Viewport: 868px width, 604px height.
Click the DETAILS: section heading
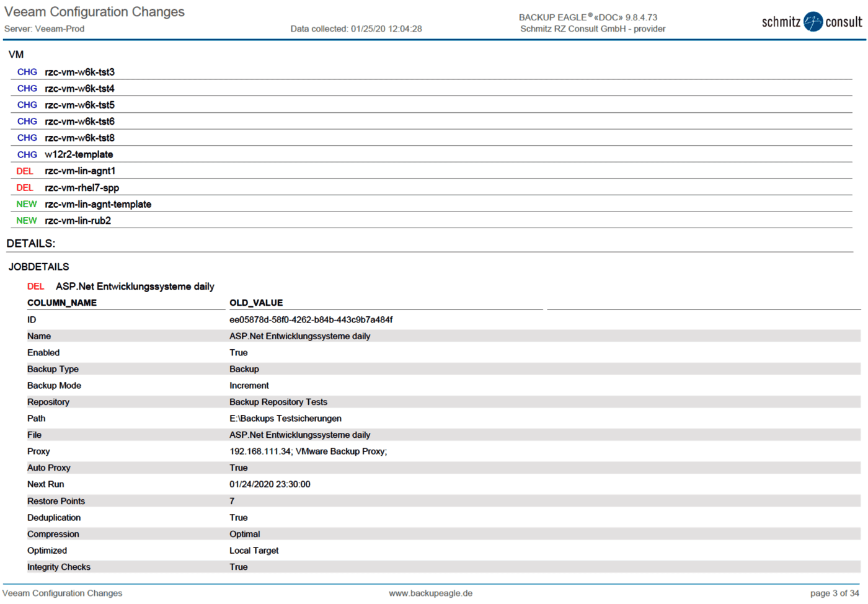click(x=30, y=244)
